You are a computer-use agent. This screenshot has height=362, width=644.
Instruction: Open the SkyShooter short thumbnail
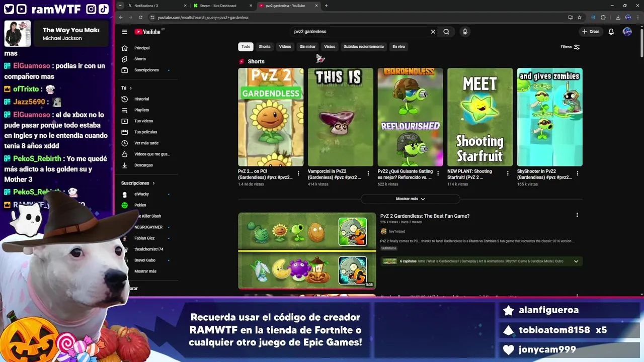(550, 117)
